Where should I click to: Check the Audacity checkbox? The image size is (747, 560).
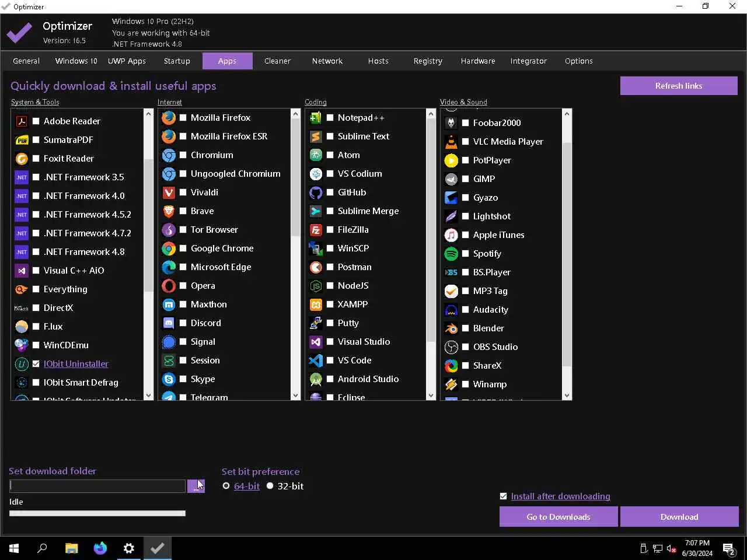[466, 310]
